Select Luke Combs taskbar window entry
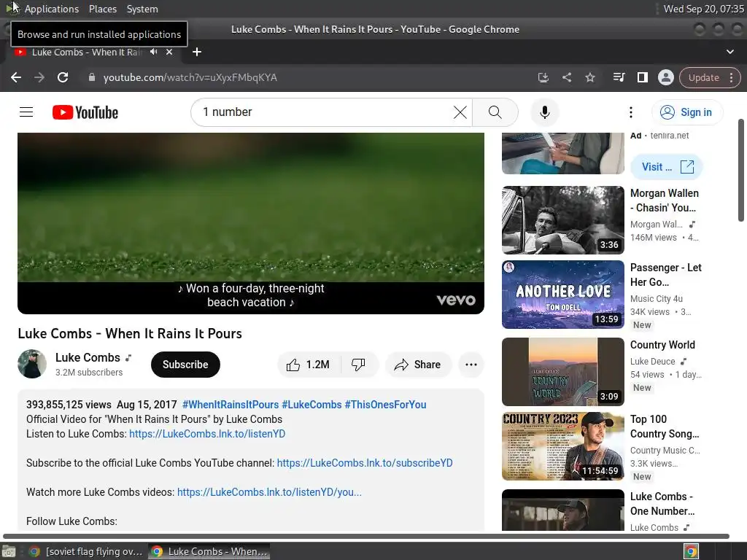747x560 pixels. click(x=209, y=551)
